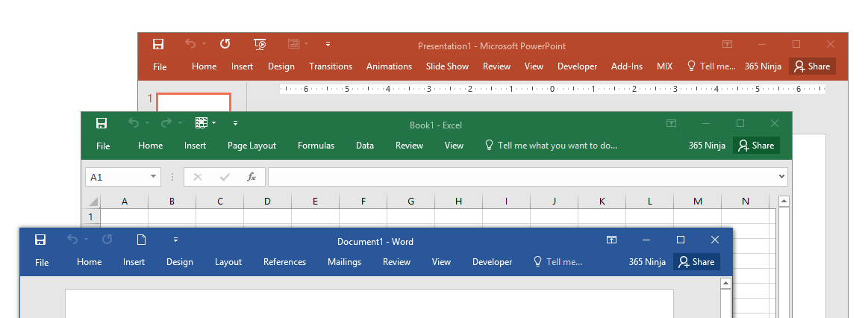Click 365 Ninja account name in Word

pyautogui.click(x=647, y=262)
